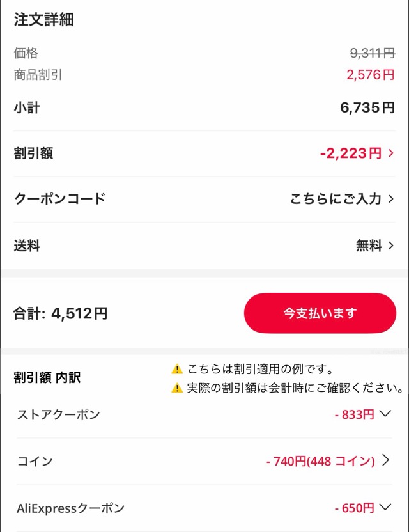Expand the AliExpressクーポン dropdown arrow
This screenshot has height=532, width=409.
pyautogui.click(x=385, y=508)
